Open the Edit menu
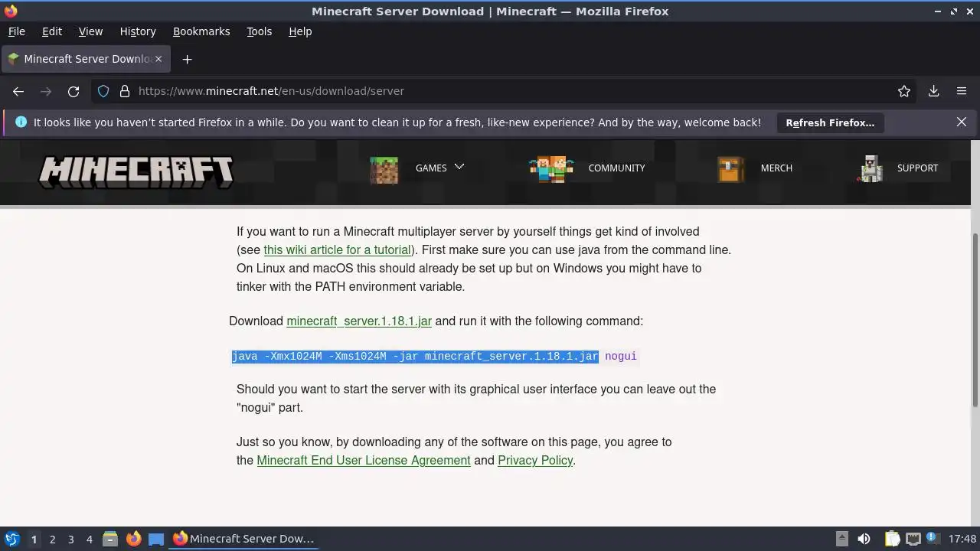Screen dimensions: 980x551 (x=52, y=31)
